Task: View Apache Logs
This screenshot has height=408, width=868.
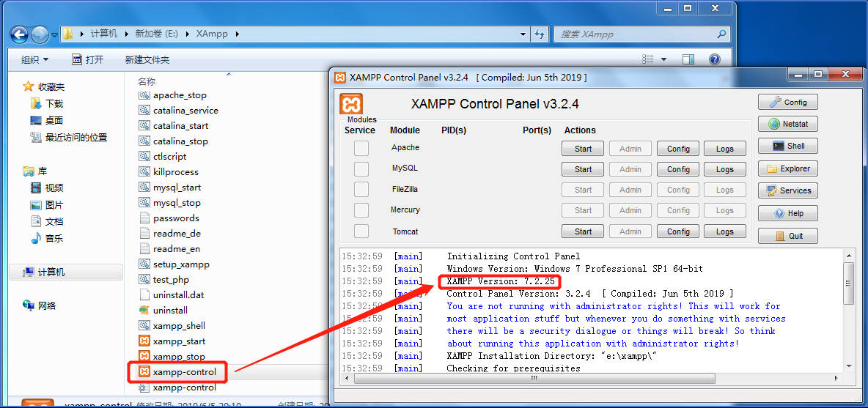Action: [x=724, y=149]
